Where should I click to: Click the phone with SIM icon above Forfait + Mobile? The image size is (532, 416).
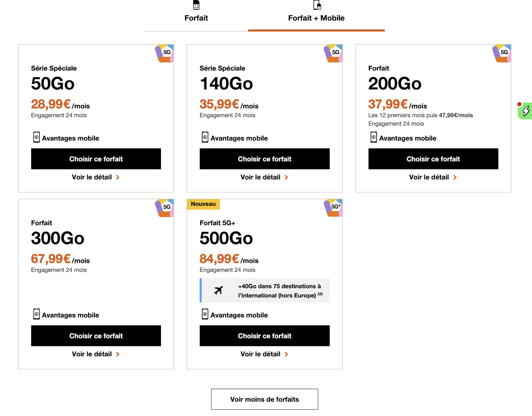pos(317,5)
